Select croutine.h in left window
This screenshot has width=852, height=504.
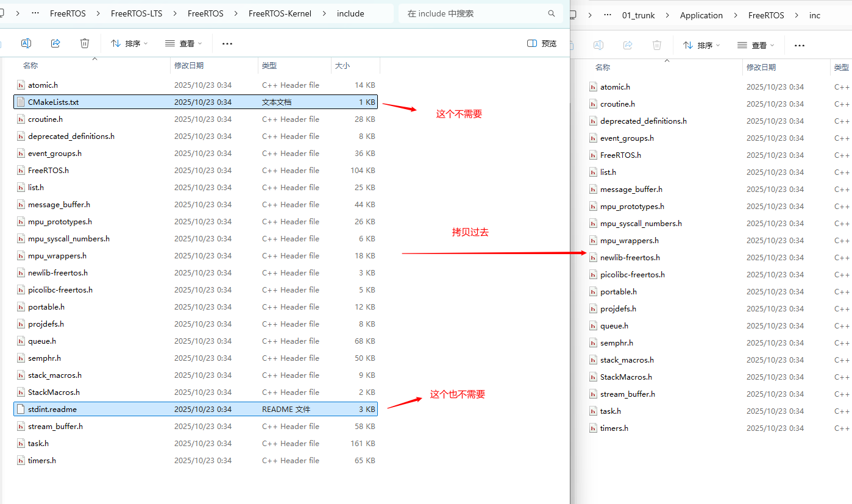(196, 119)
